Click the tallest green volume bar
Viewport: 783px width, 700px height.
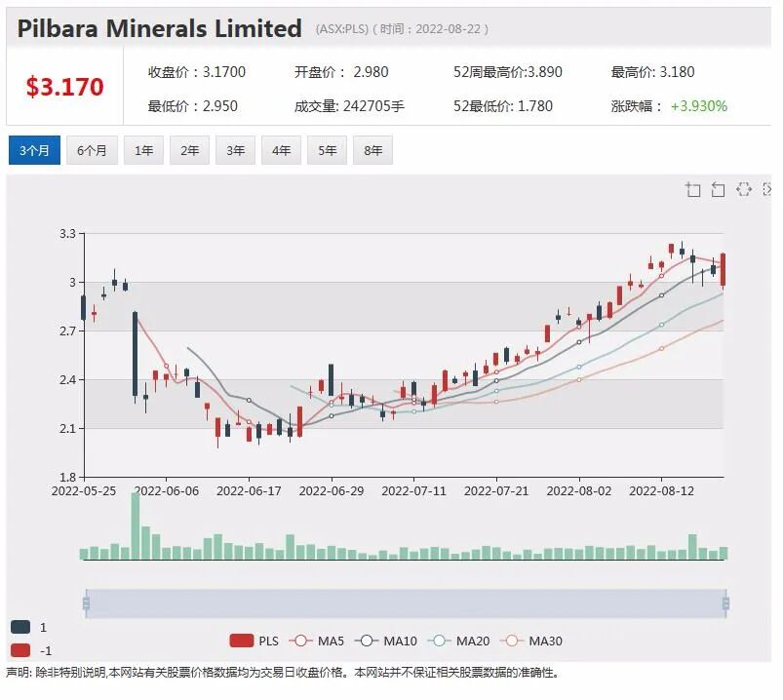click(136, 525)
